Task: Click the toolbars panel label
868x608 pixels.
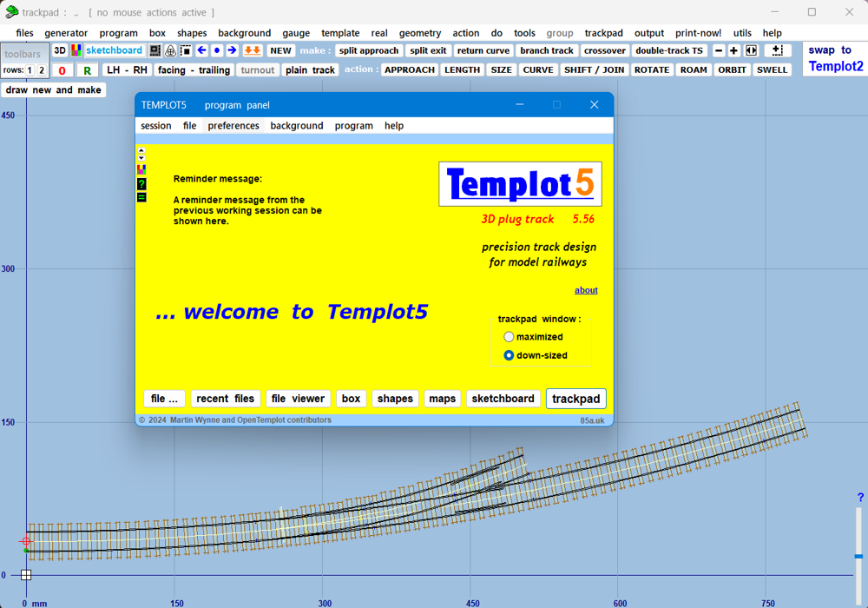Action: [x=23, y=54]
